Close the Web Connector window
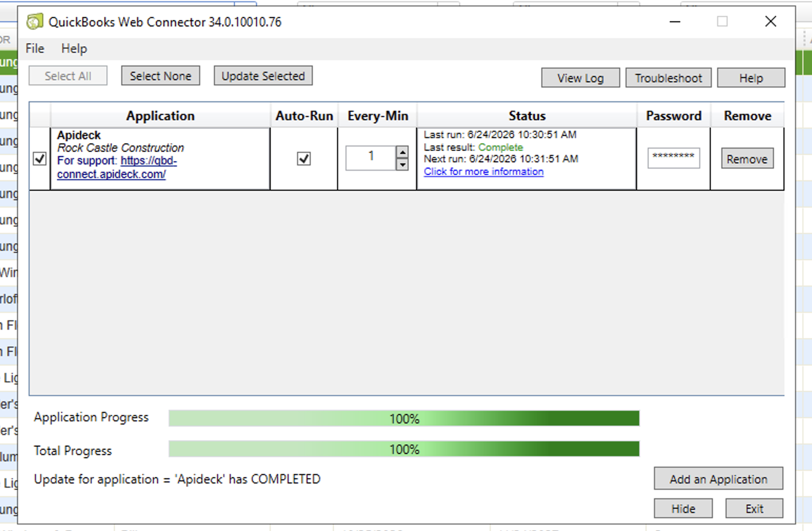The width and height of the screenshot is (812, 531). click(770, 22)
